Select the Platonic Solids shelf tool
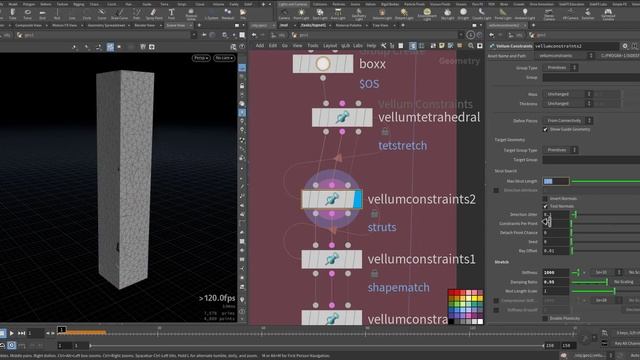Image resolution: width=640 pixels, height=360 pixels. pyautogui.click(x=191, y=14)
